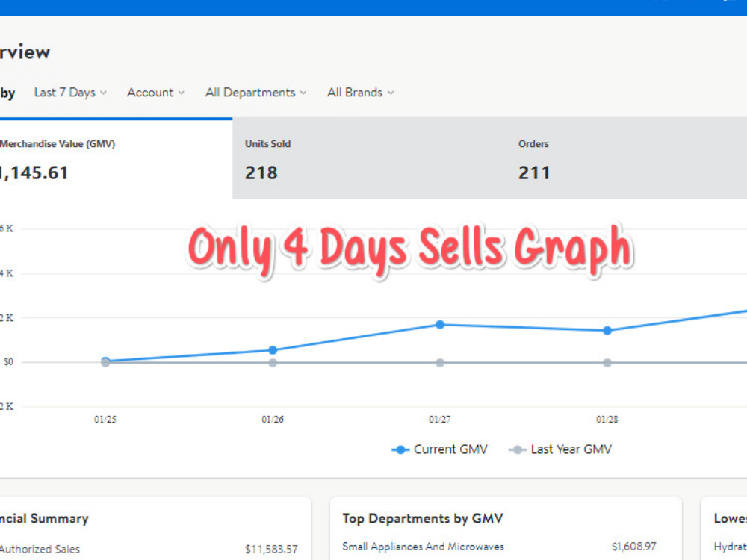Select the Merchandise Value (GMV) tab
Screen dimensions: 747x560
[116, 158]
